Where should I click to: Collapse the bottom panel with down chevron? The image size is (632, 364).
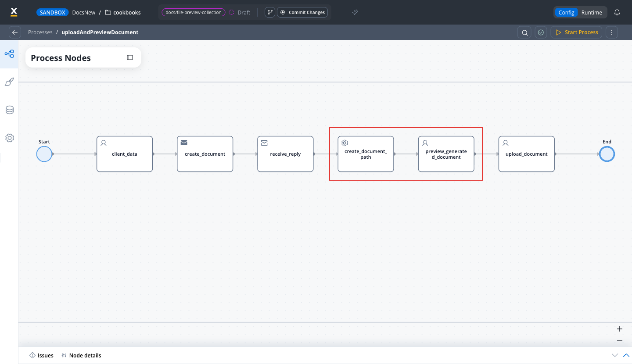614,355
